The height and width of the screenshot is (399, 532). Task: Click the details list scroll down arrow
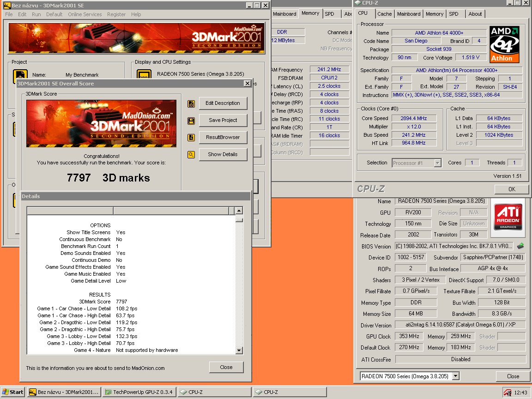pos(239,350)
